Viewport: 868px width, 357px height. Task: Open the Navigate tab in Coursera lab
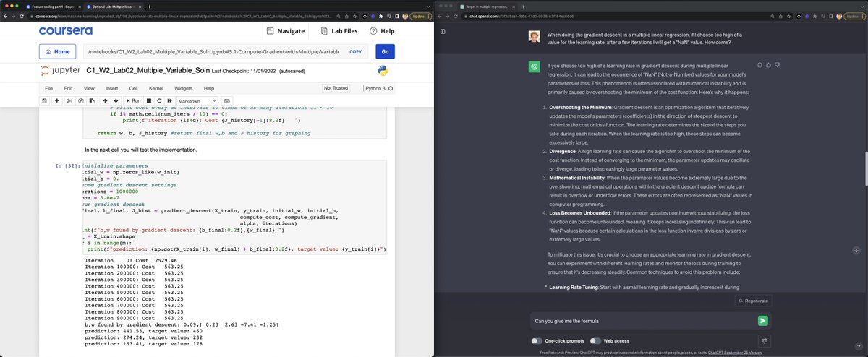(286, 31)
